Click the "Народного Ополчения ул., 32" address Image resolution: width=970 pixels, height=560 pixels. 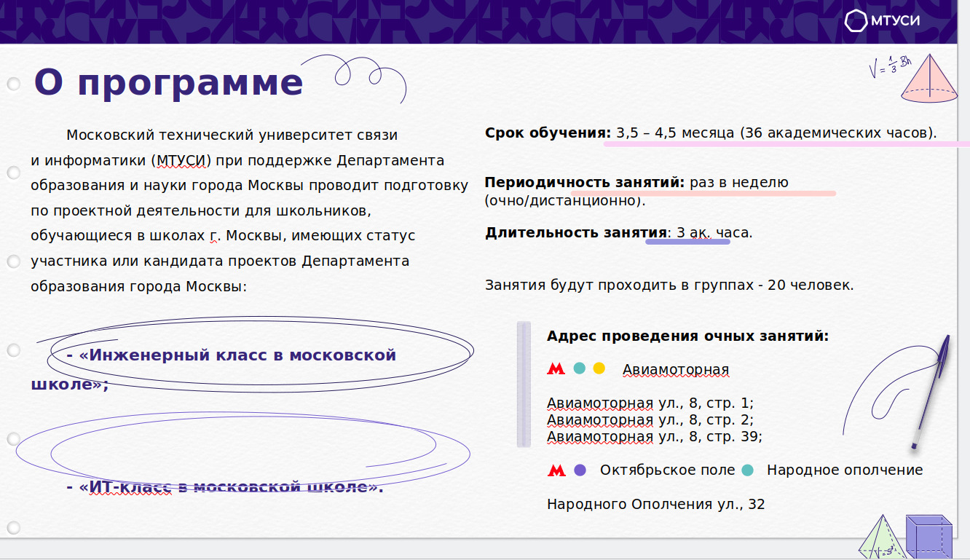tap(655, 504)
